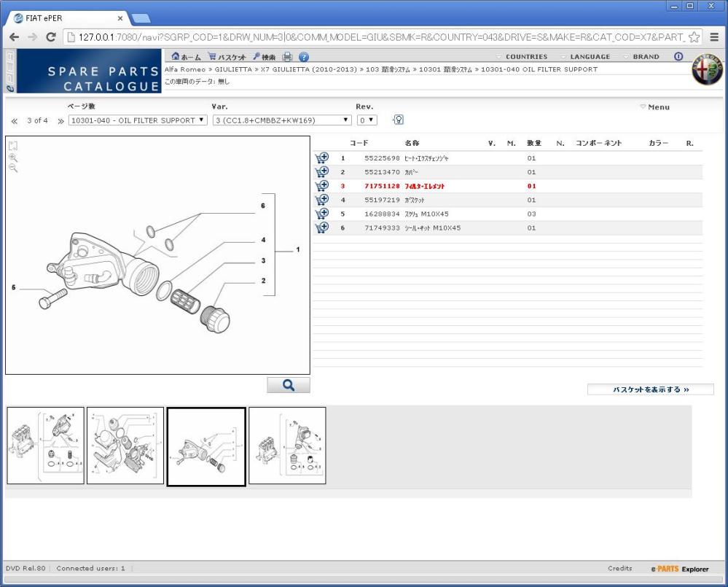The width and height of the screenshot is (728, 587).
Task: Click the ePARTS Explorer logo
Action: 679,569
